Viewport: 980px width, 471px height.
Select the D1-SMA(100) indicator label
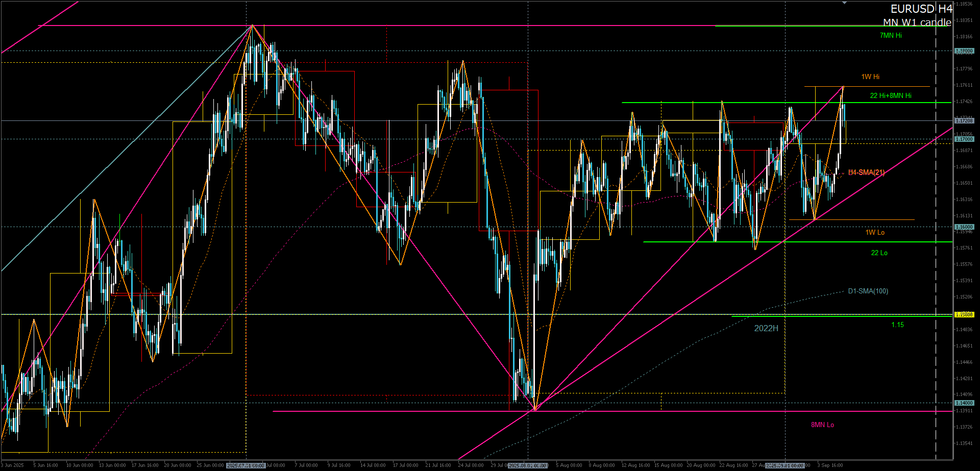pyautogui.click(x=868, y=291)
